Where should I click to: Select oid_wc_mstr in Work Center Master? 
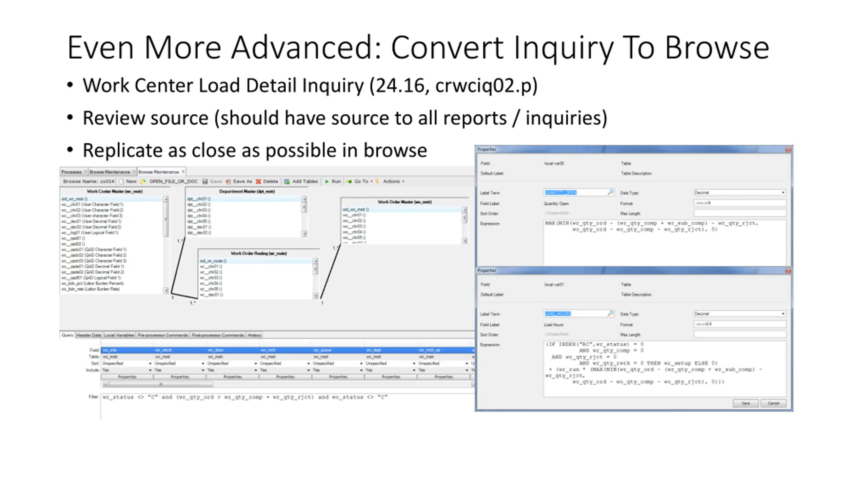pyautogui.click(x=112, y=199)
